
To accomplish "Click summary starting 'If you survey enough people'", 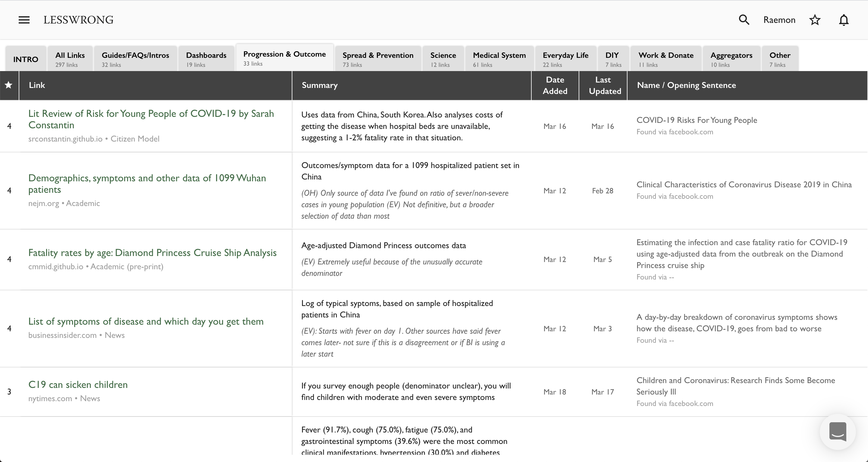I will (x=406, y=392).
